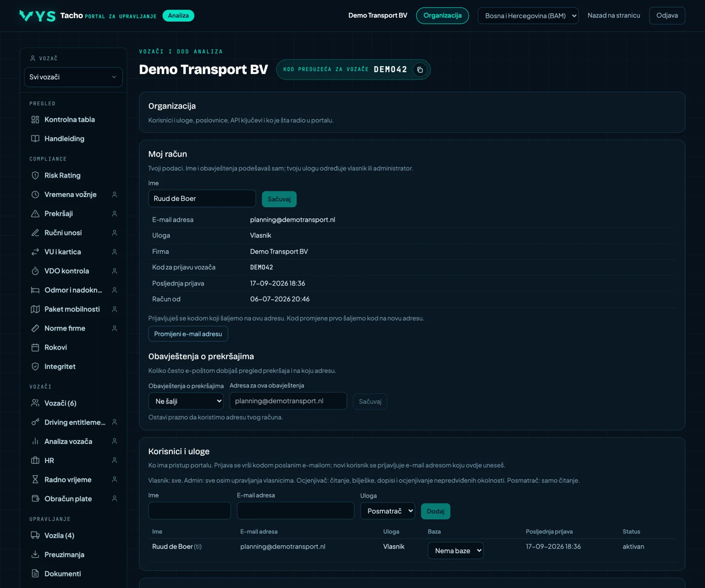This screenshot has width=705, height=588.
Task: Click Dodaj to add a user
Action: [x=435, y=511]
